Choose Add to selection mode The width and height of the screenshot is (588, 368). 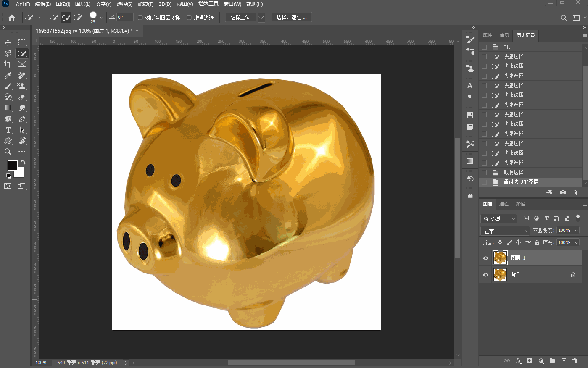click(x=66, y=18)
